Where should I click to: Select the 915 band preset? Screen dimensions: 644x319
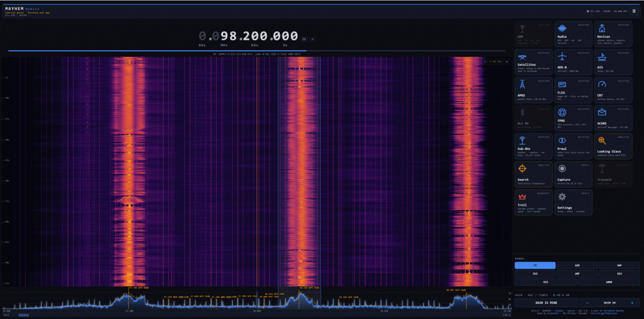(545, 282)
